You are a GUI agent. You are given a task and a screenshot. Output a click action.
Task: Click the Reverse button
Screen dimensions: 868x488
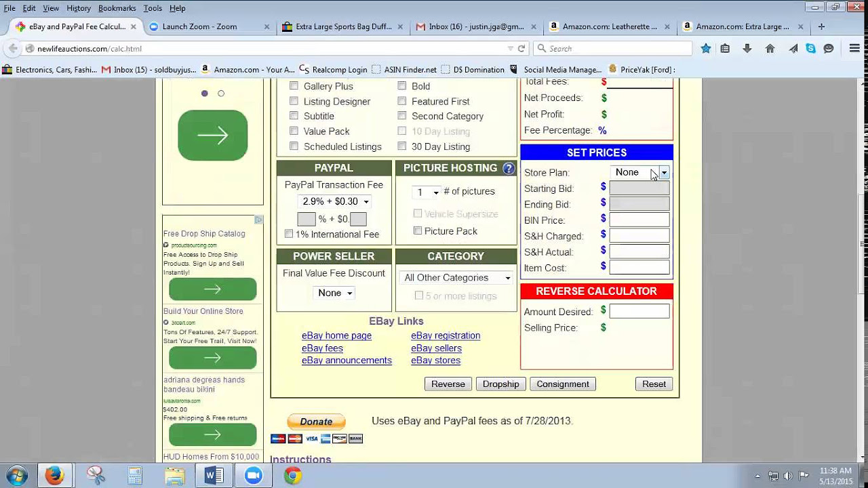tap(448, 384)
